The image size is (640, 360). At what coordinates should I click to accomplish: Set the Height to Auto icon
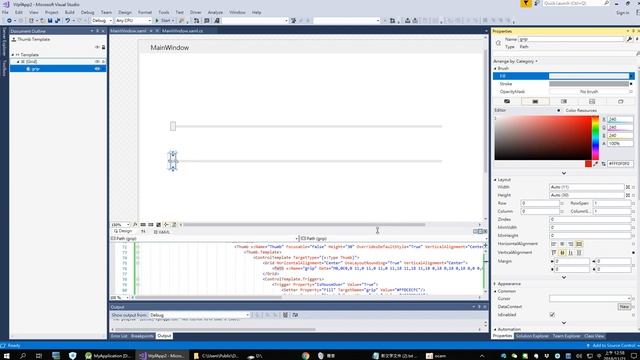tap(628, 195)
